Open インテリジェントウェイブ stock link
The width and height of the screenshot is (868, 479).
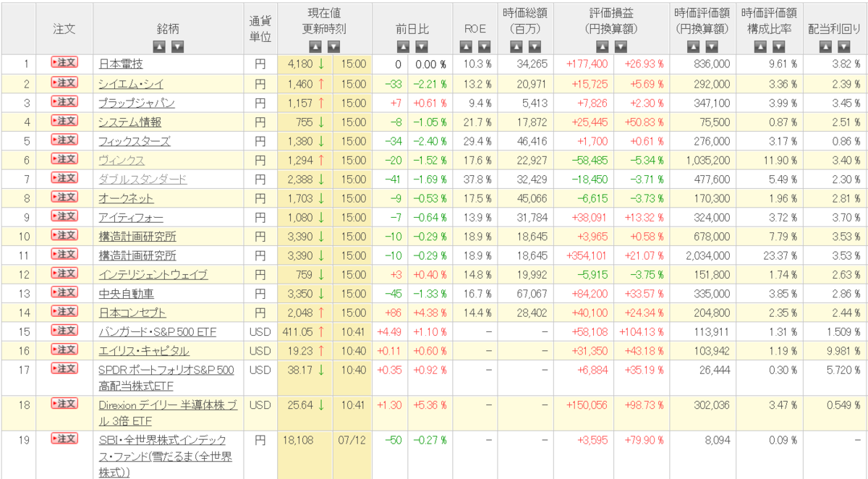153,275
